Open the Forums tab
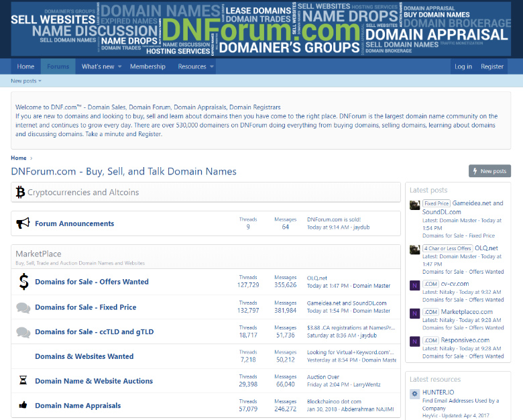 point(58,66)
